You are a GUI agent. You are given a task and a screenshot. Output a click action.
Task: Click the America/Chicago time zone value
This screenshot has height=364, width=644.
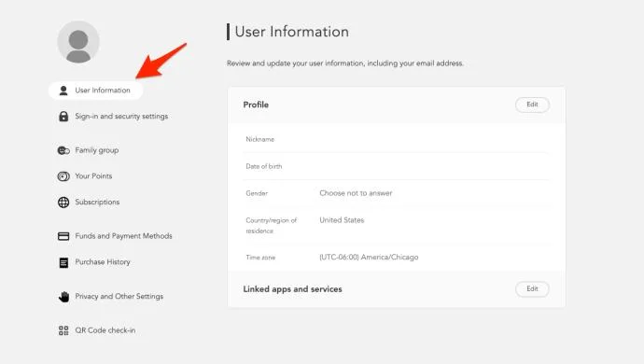click(369, 258)
